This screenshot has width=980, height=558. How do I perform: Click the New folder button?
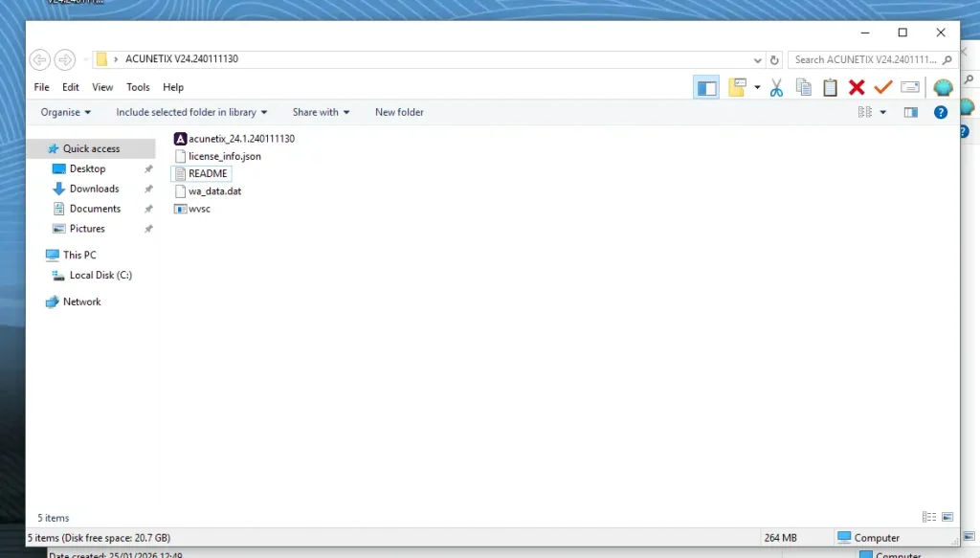pos(399,112)
